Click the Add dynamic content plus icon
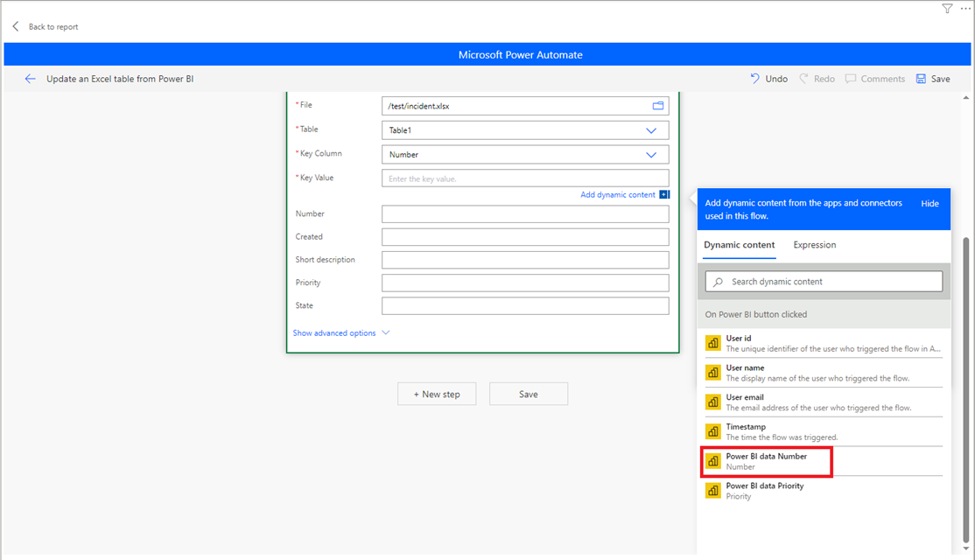 [x=664, y=194]
